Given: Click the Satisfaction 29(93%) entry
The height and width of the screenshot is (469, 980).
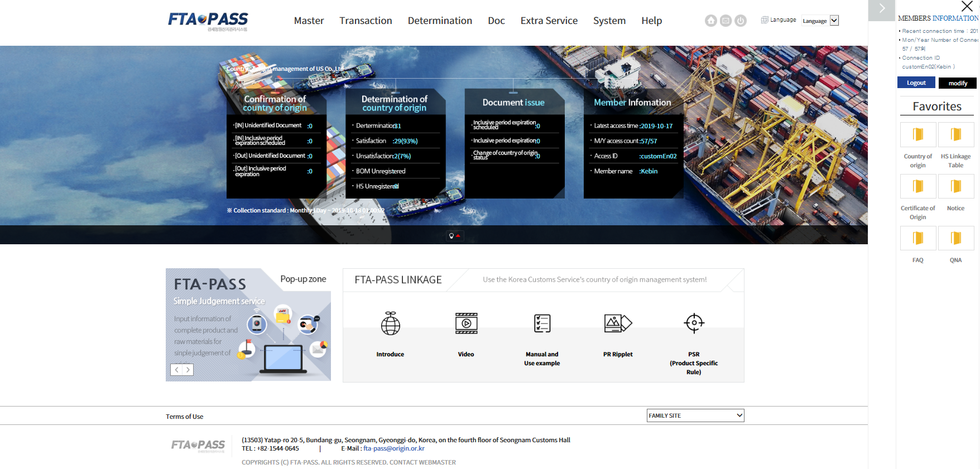Looking at the screenshot, I should [x=387, y=141].
